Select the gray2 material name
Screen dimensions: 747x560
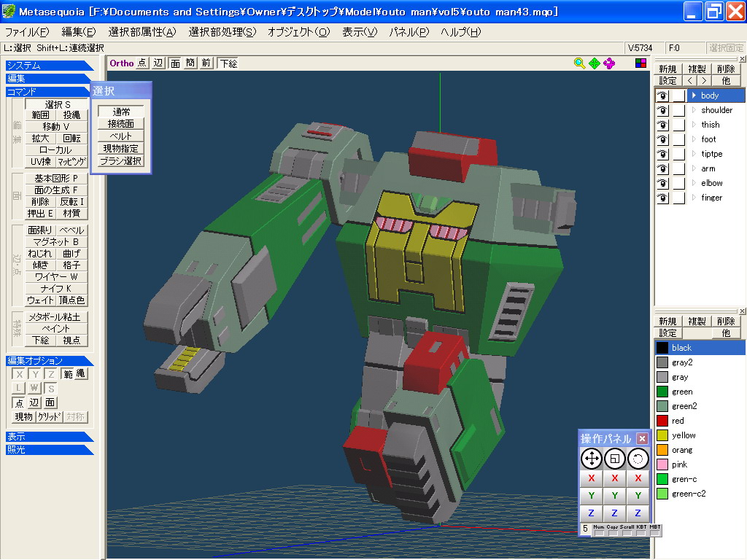coord(682,362)
